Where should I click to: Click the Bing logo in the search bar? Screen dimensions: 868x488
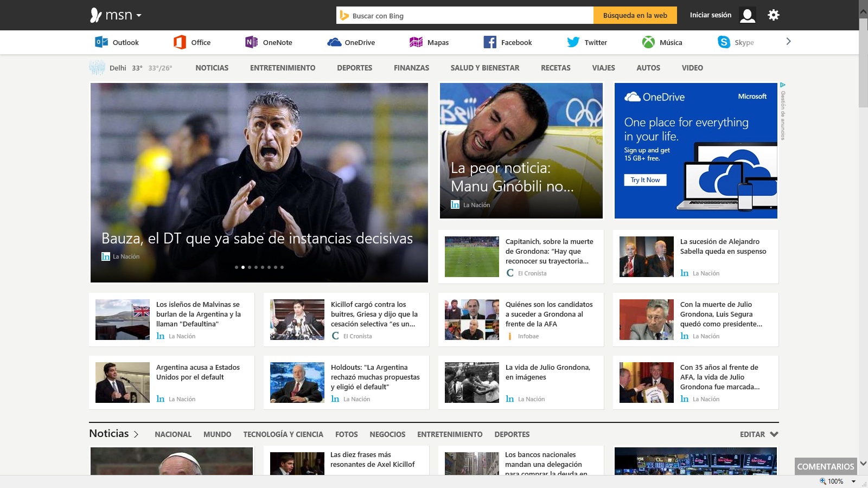pos(343,15)
